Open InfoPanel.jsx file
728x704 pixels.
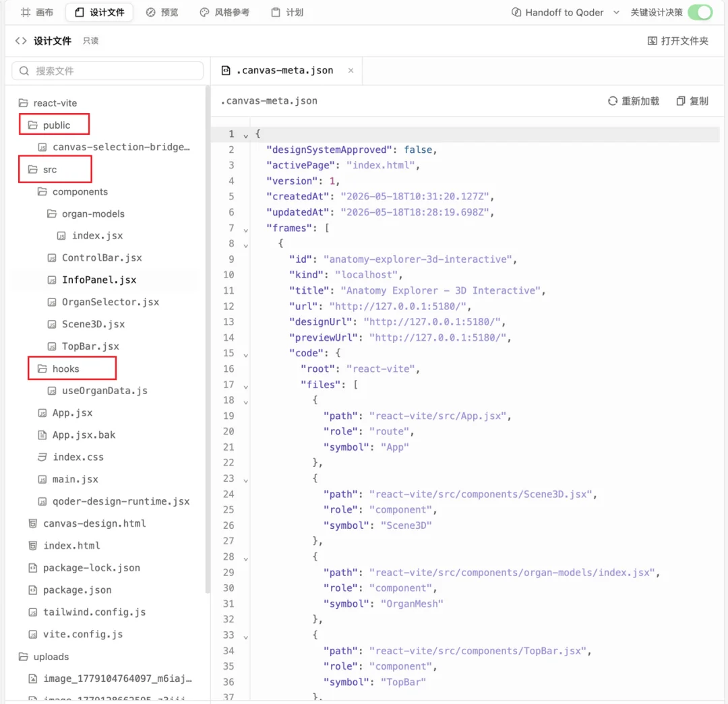92,280
